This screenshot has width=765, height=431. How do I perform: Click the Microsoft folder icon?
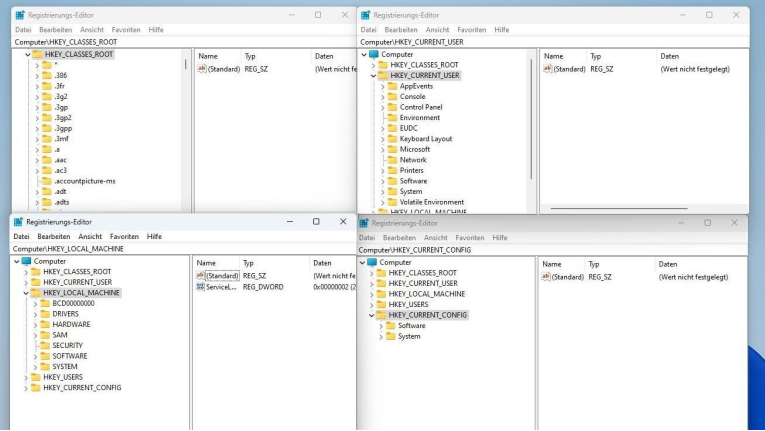point(392,149)
